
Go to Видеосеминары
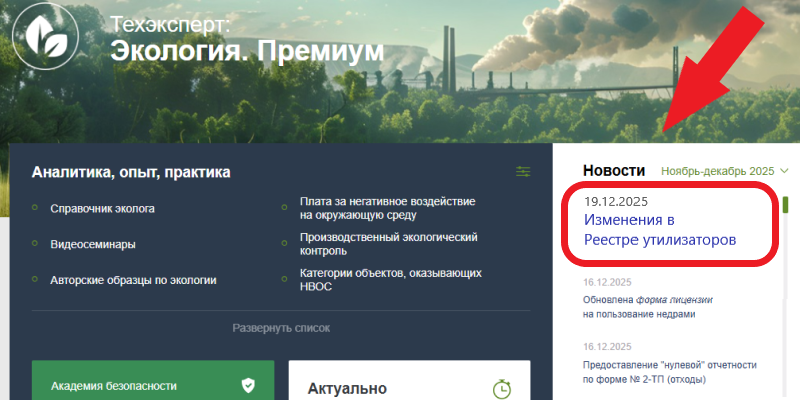point(92,244)
